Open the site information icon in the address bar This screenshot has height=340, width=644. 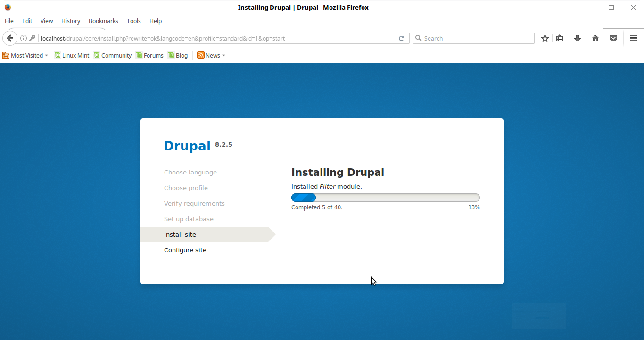coord(23,38)
